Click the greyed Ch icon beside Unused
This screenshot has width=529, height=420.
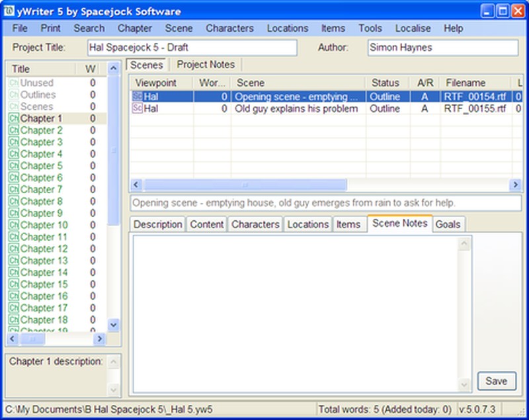point(14,82)
